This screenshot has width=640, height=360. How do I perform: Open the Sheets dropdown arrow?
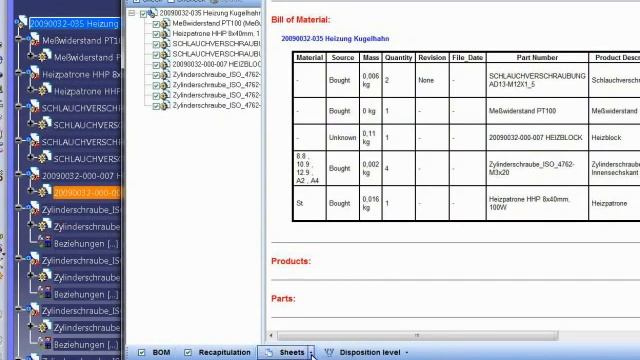[x=311, y=353]
